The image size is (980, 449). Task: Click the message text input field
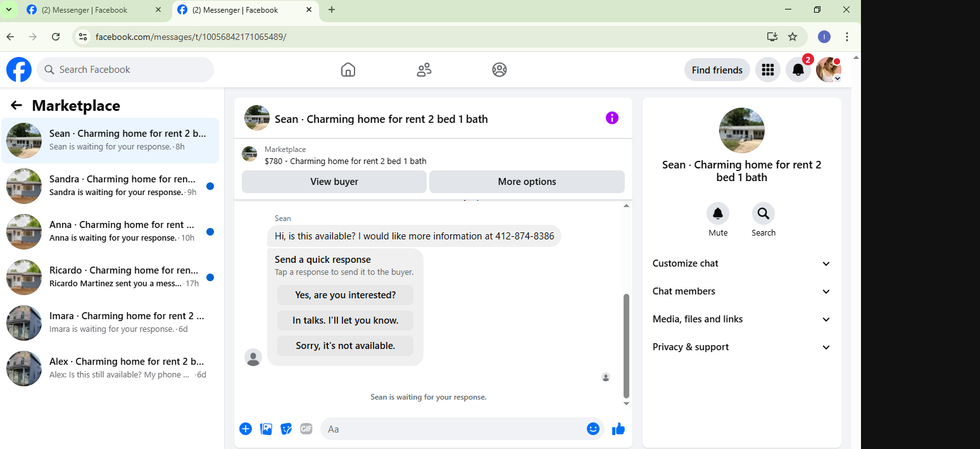click(462, 429)
